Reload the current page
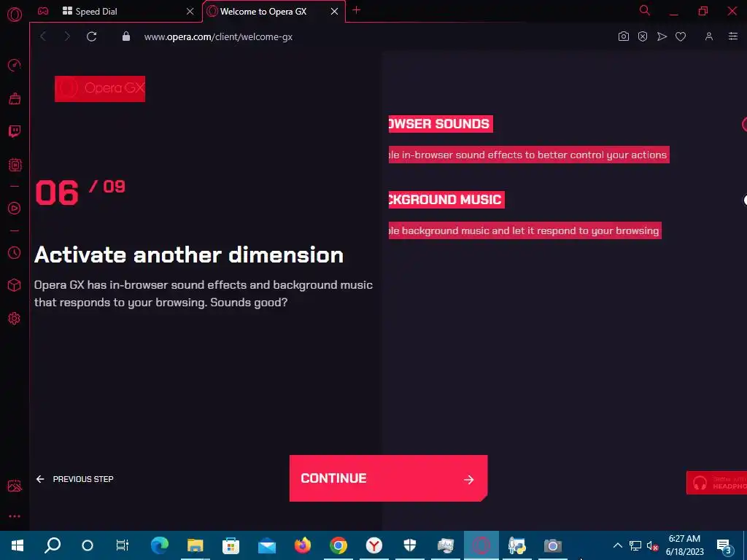 coord(91,36)
